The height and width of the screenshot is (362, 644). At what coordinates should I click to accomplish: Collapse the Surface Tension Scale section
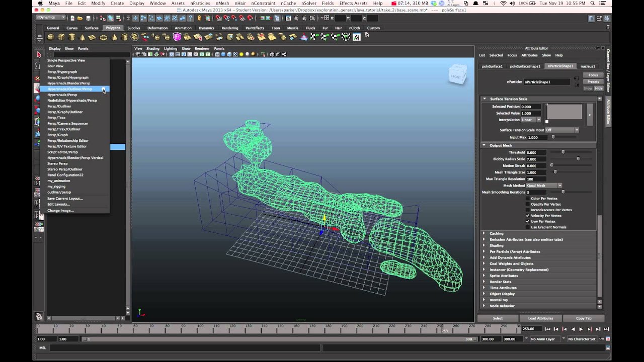(x=537, y=99)
